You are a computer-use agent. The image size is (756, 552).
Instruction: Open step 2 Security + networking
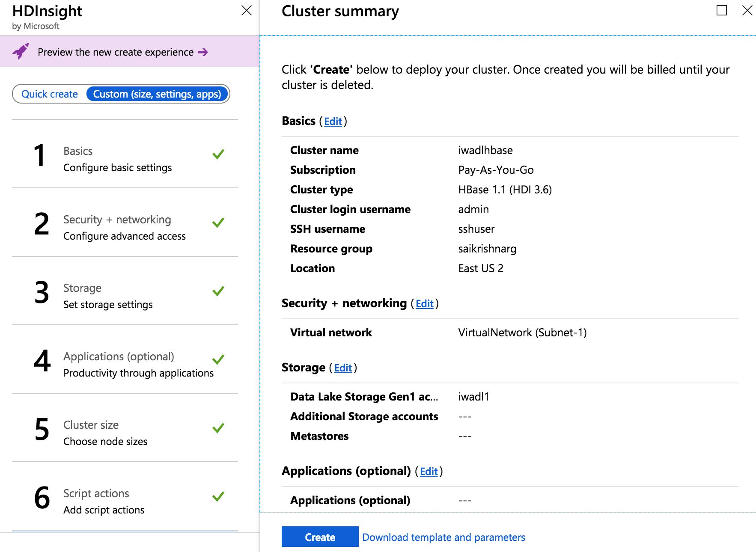(x=125, y=223)
